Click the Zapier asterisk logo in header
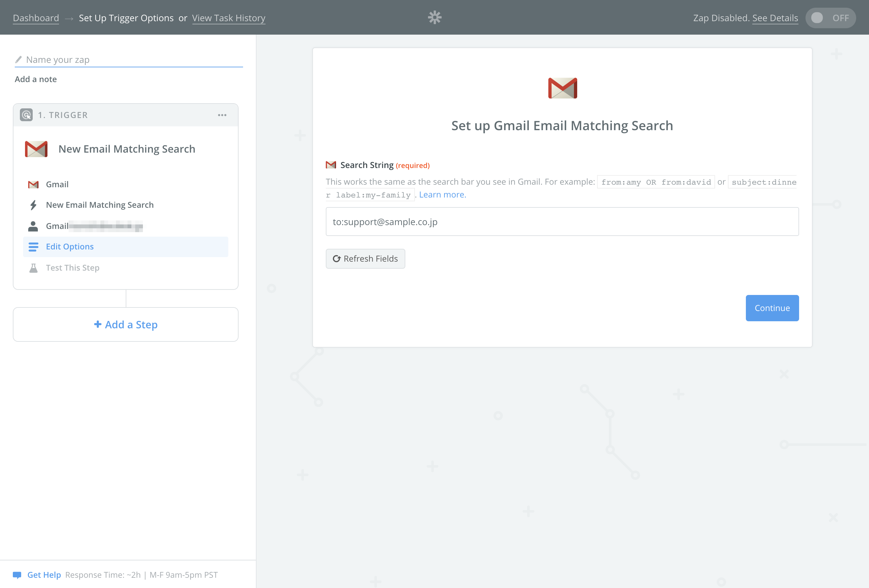 (434, 17)
